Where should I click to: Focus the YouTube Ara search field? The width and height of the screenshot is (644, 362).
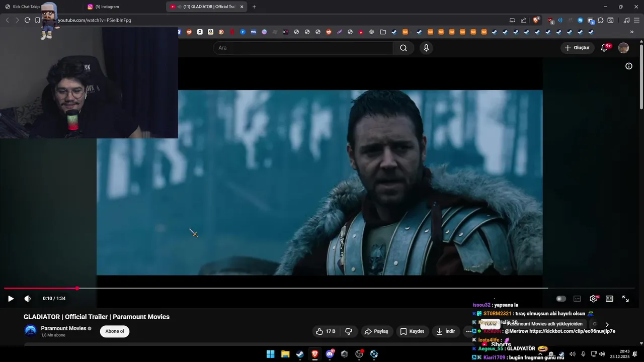pyautogui.click(x=303, y=48)
